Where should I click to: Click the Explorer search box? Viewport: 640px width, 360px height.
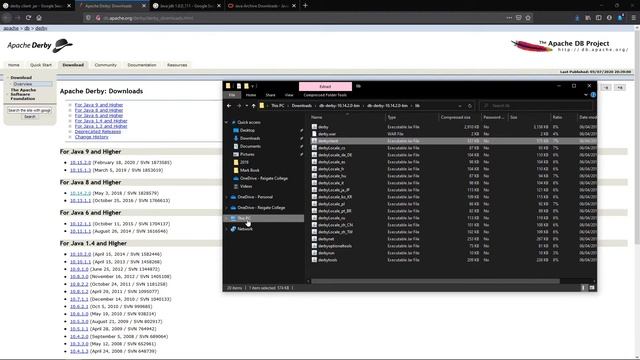tap(536, 106)
